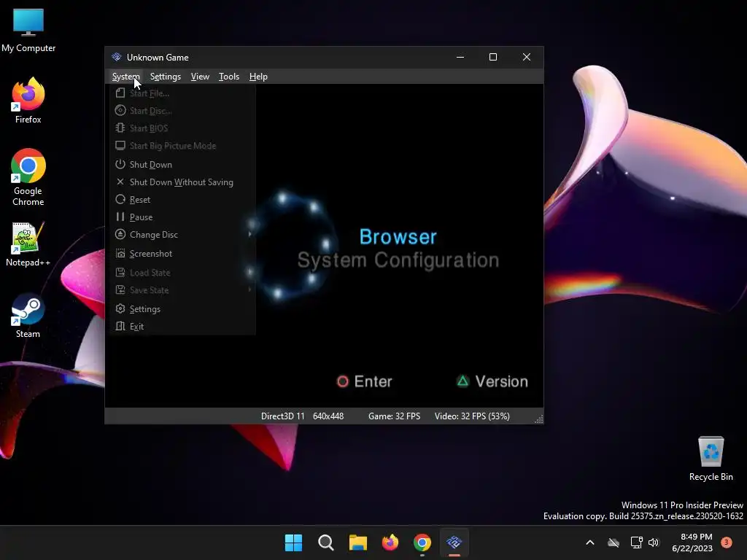
Task: Click the Start BIOS chip icon
Action: tap(120, 128)
